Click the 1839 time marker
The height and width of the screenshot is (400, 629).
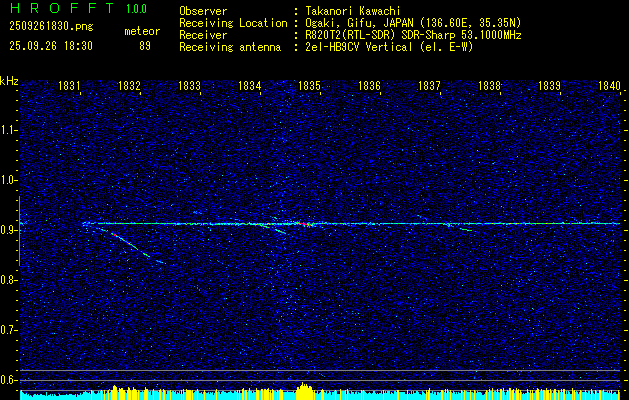point(549,85)
